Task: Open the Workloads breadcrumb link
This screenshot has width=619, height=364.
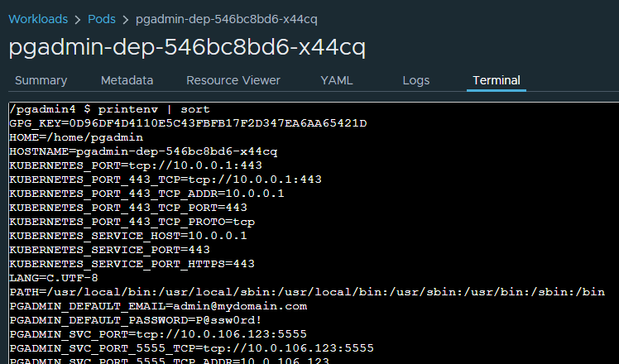Action: pyautogui.click(x=38, y=19)
